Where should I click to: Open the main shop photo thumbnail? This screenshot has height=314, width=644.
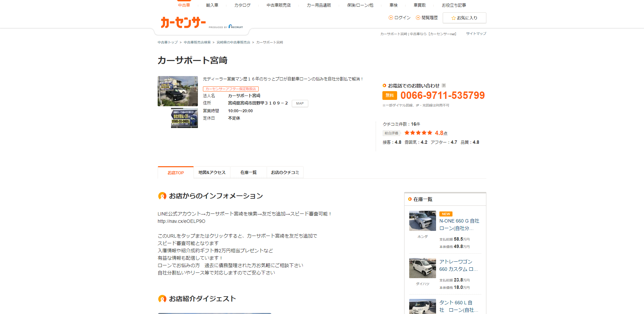point(178,91)
